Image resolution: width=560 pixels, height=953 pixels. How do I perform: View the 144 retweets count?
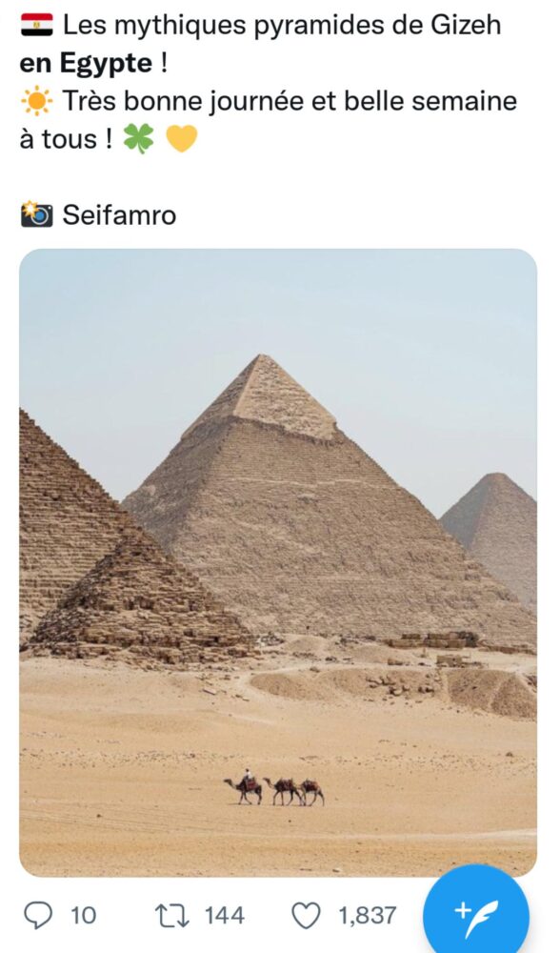point(224,915)
